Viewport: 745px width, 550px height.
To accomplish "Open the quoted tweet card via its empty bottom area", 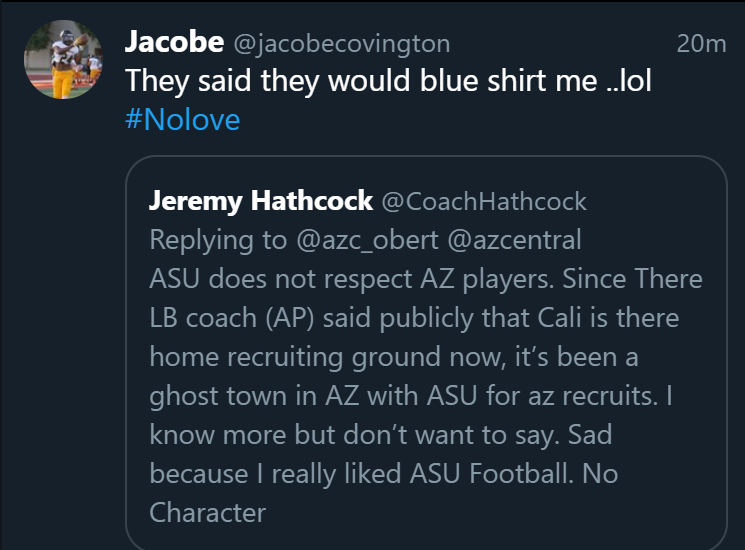I will [500, 530].
